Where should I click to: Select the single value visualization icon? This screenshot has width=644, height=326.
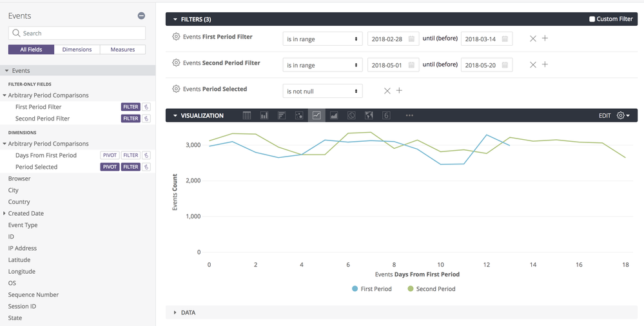[x=386, y=116]
